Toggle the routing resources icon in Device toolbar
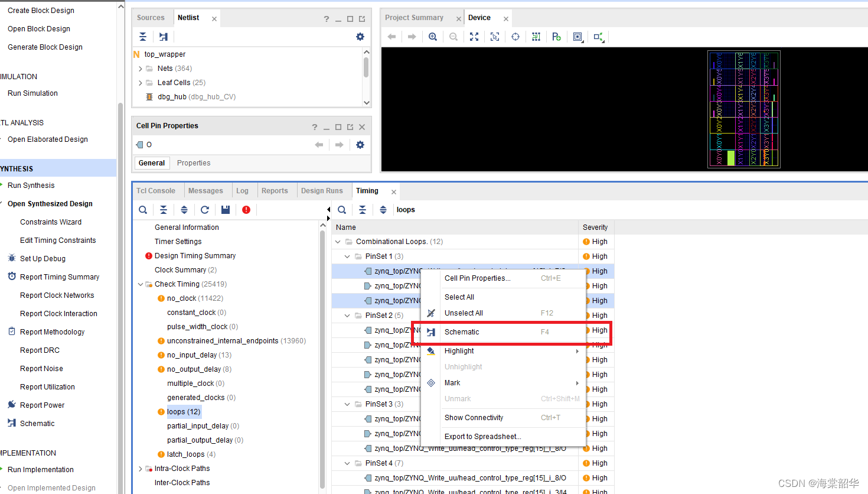 click(x=536, y=37)
